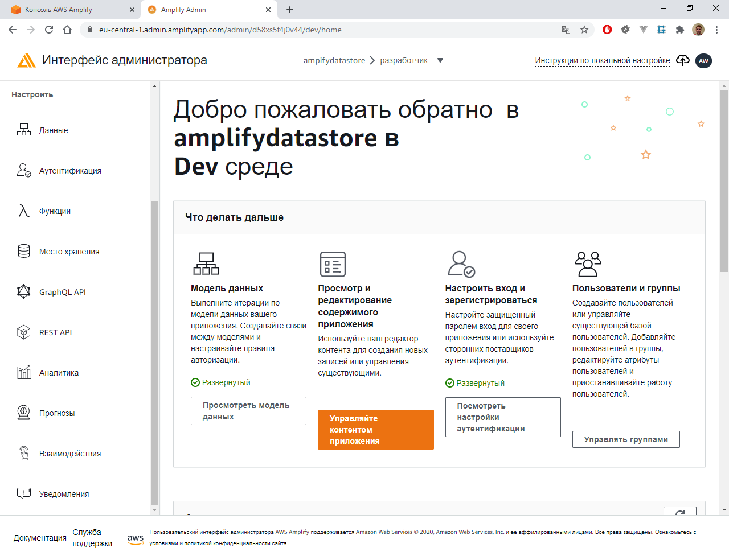Click the sidebar scroll up arrow
Image resolution: width=729 pixels, height=560 pixels.
click(x=154, y=86)
